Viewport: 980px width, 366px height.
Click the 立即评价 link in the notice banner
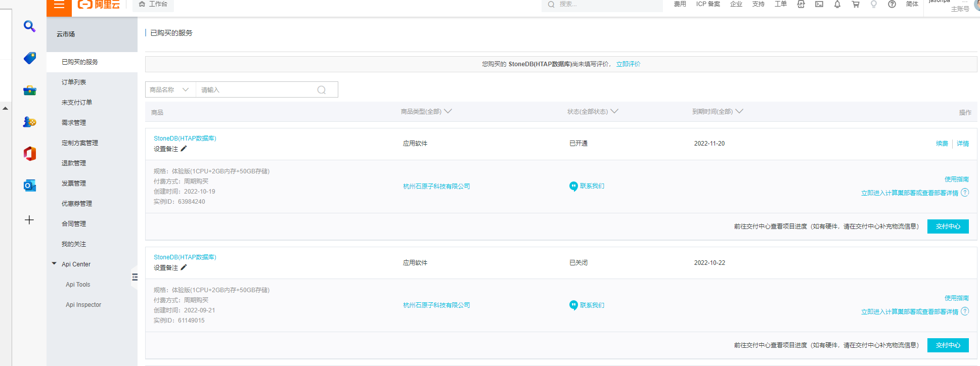coord(628,64)
